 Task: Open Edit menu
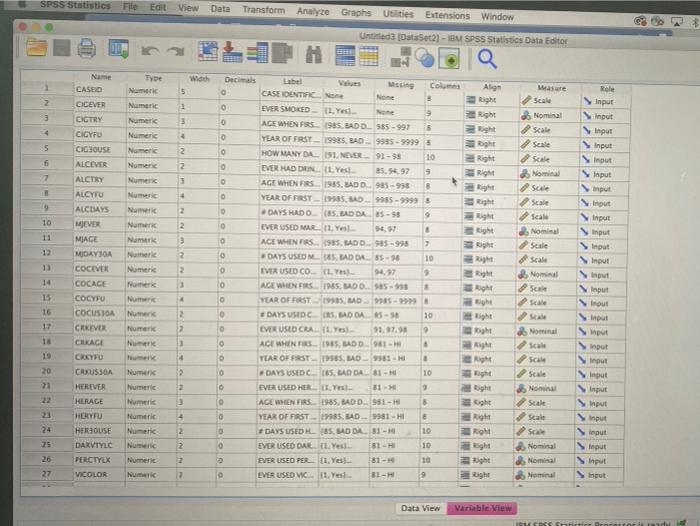[x=158, y=7]
